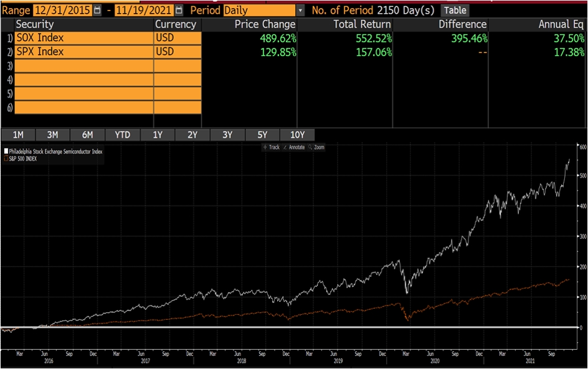Click the Range label

16,11
